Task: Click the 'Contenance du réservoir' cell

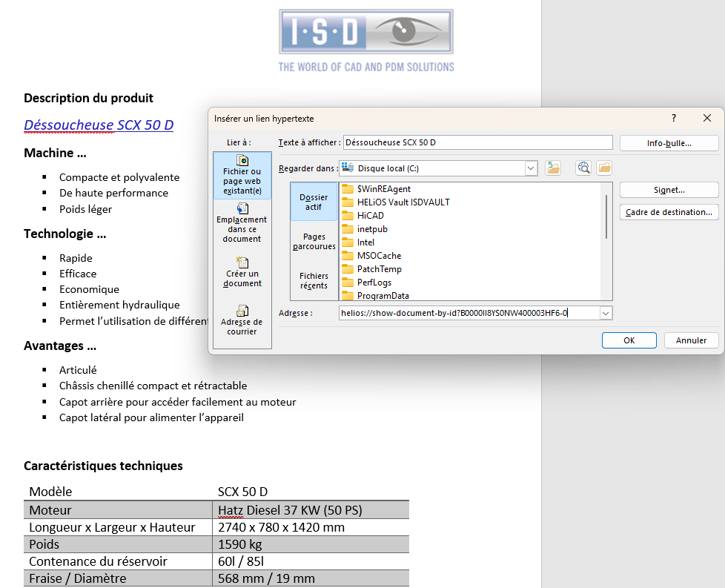Action: coord(118,561)
